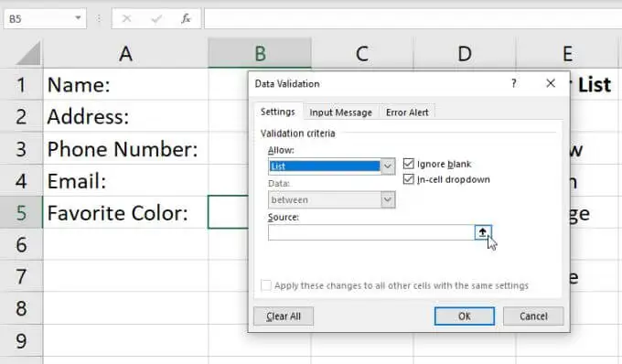Click the Source range selector arrow icon
Viewport: 622px width, 364px height.
tap(483, 232)
